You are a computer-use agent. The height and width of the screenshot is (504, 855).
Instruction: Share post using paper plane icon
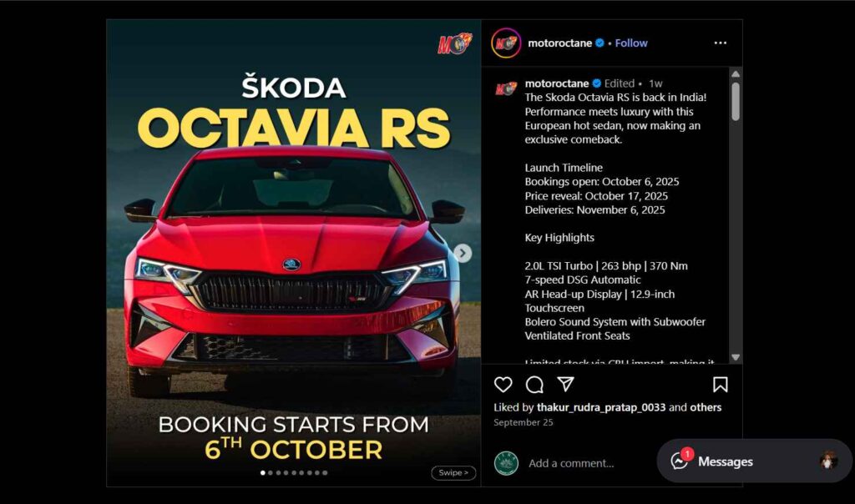point(566,384)
